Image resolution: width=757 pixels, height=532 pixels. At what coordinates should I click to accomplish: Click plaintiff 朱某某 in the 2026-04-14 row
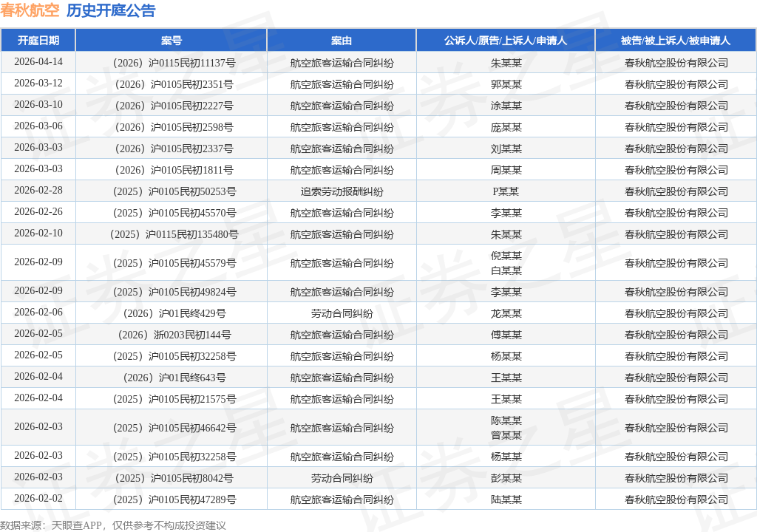pos(506,63)
